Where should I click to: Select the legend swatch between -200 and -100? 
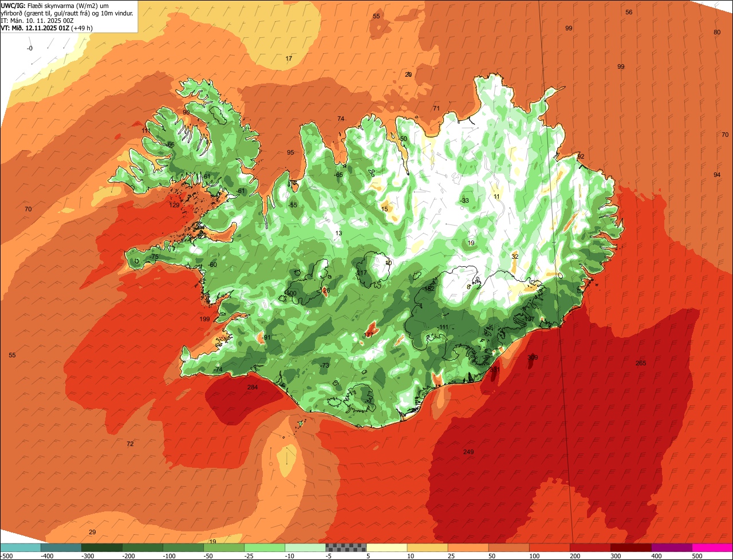pyautogui.click(x=143, y=547)
